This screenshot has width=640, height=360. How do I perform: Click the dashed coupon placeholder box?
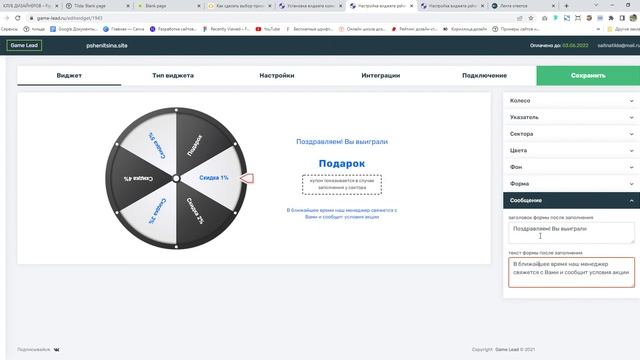pos(342,184)
